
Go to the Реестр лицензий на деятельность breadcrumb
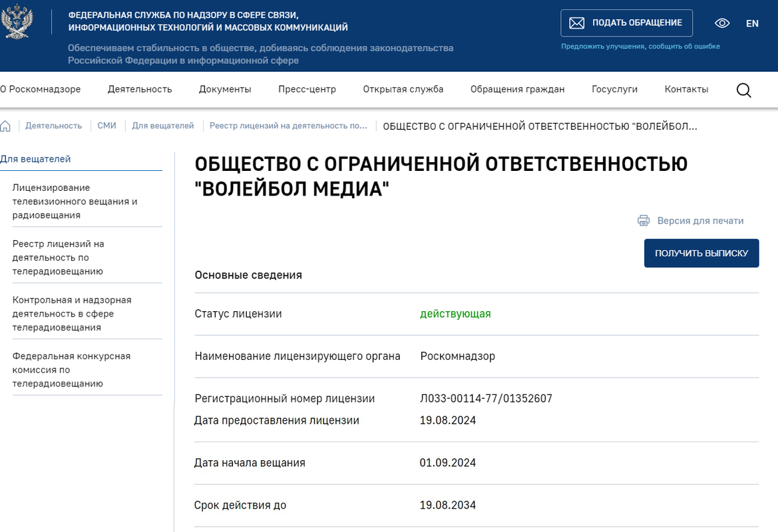pos(288,126)
